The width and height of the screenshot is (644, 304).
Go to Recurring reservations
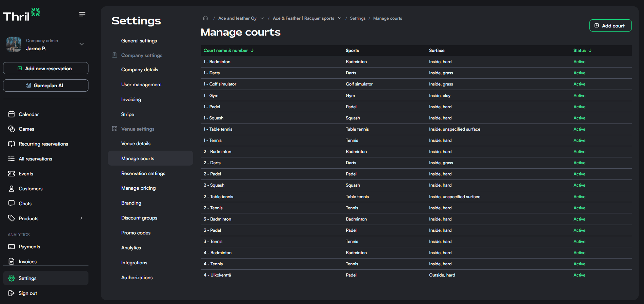tap(43, 144)
